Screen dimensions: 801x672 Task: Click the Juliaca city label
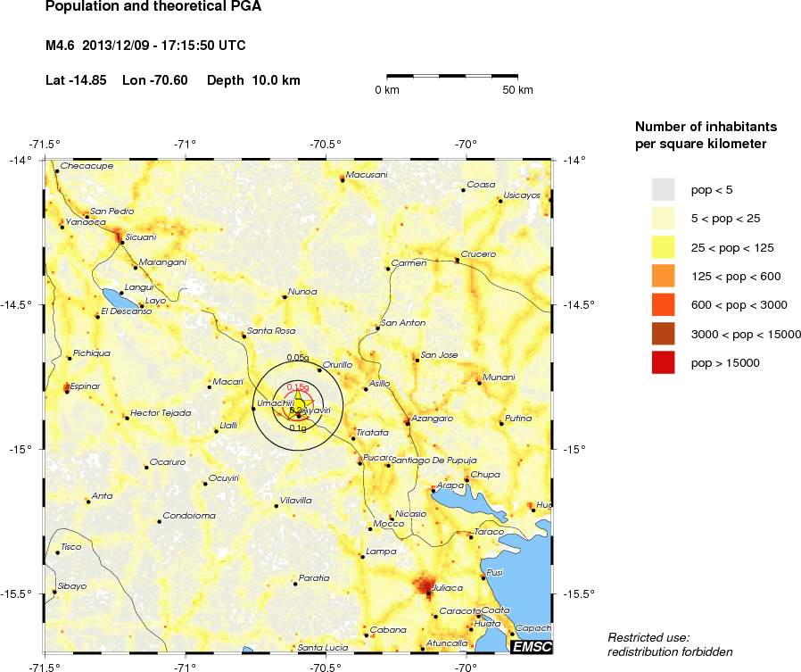(x=448, y=588)
